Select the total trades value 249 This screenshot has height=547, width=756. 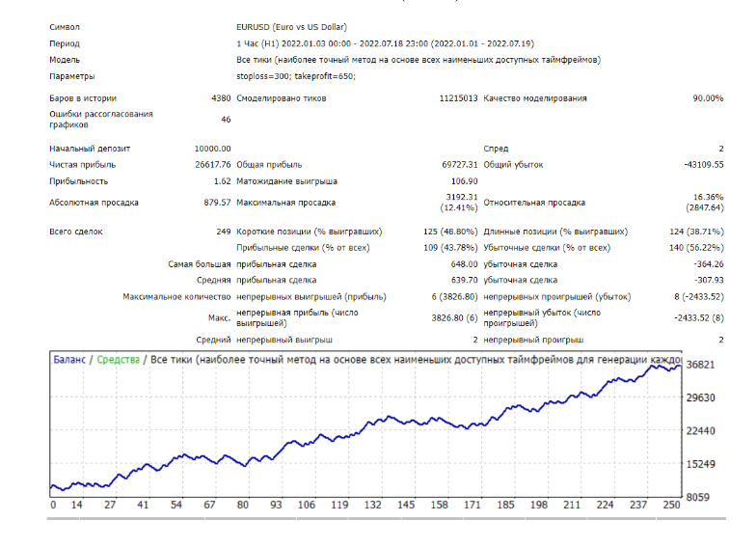[224, 232]
